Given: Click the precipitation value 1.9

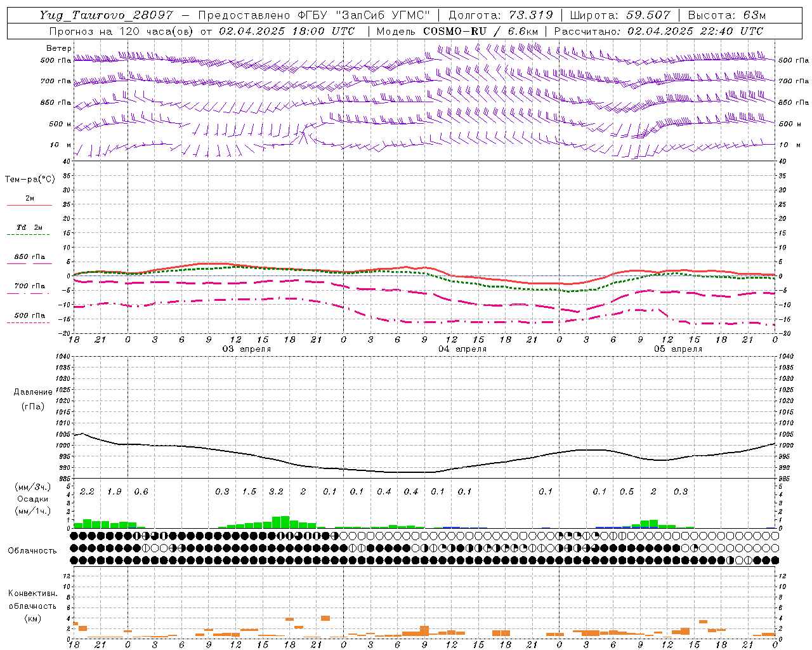Looking at the screenshot, I should coord(114,492).
